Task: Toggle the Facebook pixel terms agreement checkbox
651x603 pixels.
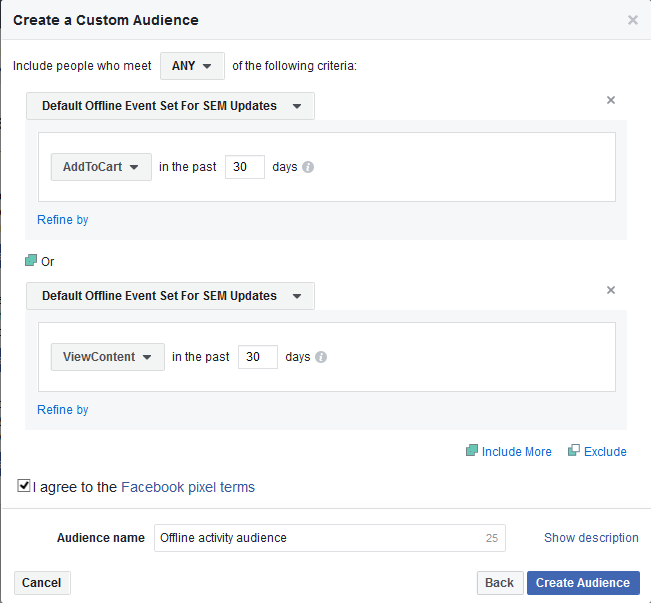Action: [24, 487]
